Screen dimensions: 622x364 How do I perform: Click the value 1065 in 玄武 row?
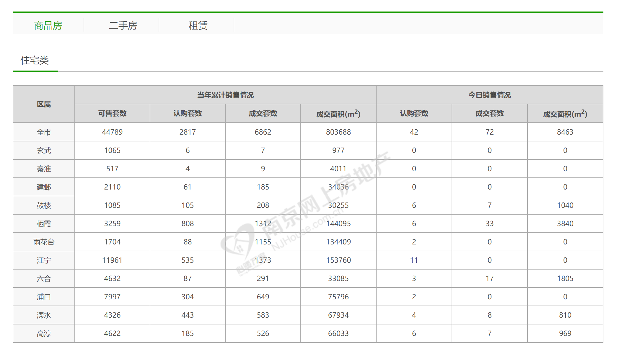112,150
